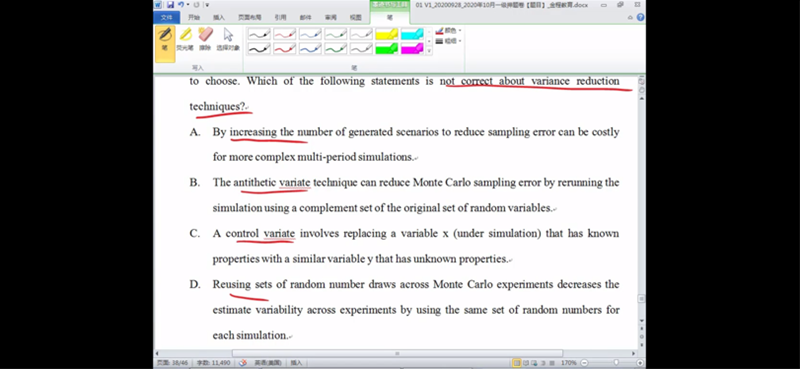Switch to the Home ribbon tab
This screenshot has height=369, width=800.
[x=194, y=17]
